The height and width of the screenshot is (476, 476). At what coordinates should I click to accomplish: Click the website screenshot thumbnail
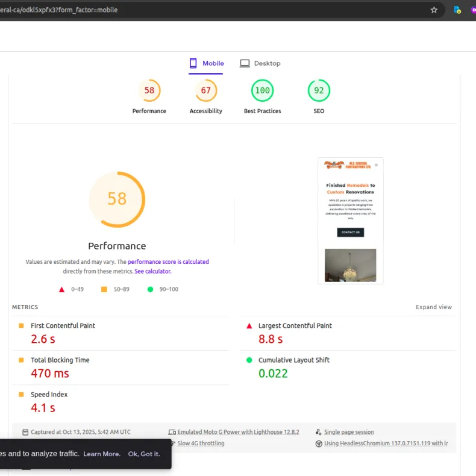(x=351, y=221)
